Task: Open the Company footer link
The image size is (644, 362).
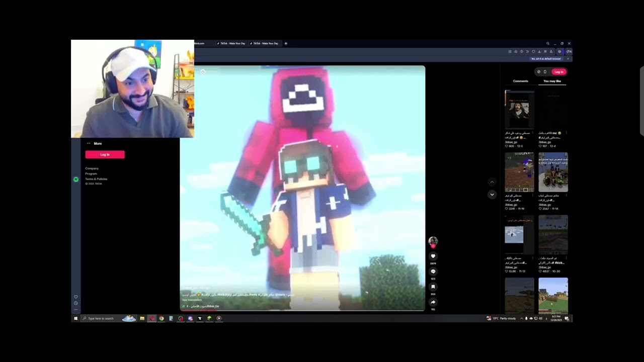Action: tap(92, 168)
